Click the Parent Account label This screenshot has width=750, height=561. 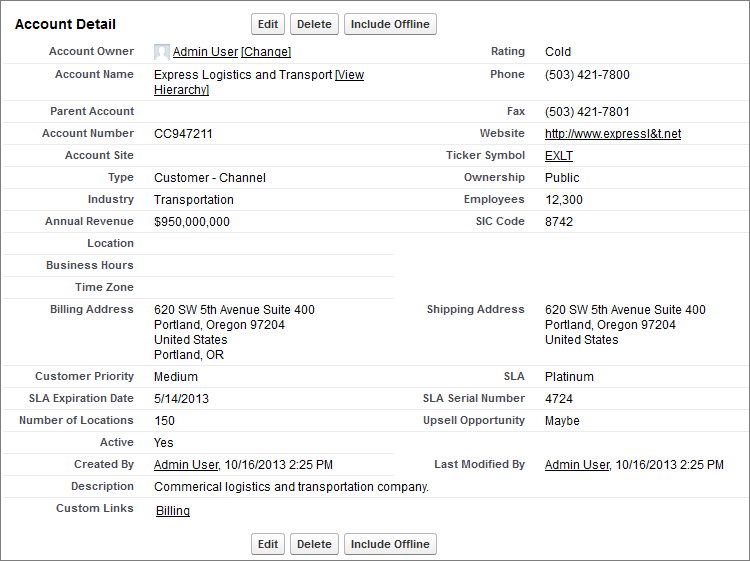(92, 111)
